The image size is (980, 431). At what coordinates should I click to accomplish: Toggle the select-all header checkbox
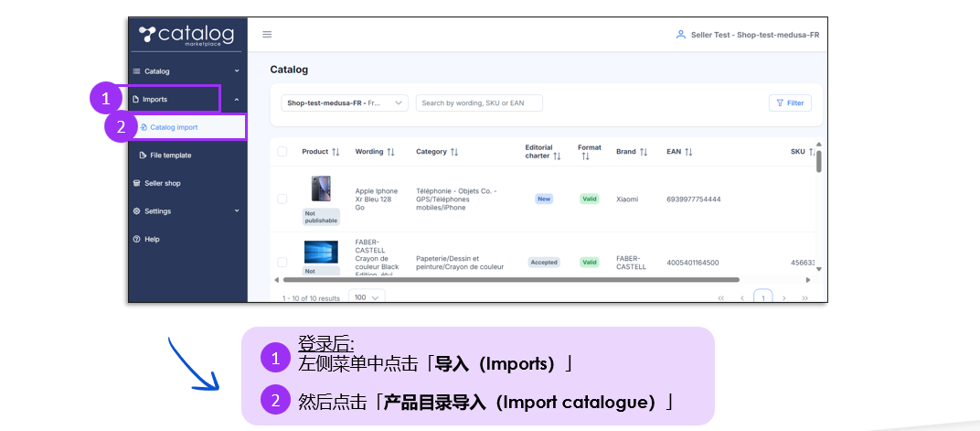(282, 152)
